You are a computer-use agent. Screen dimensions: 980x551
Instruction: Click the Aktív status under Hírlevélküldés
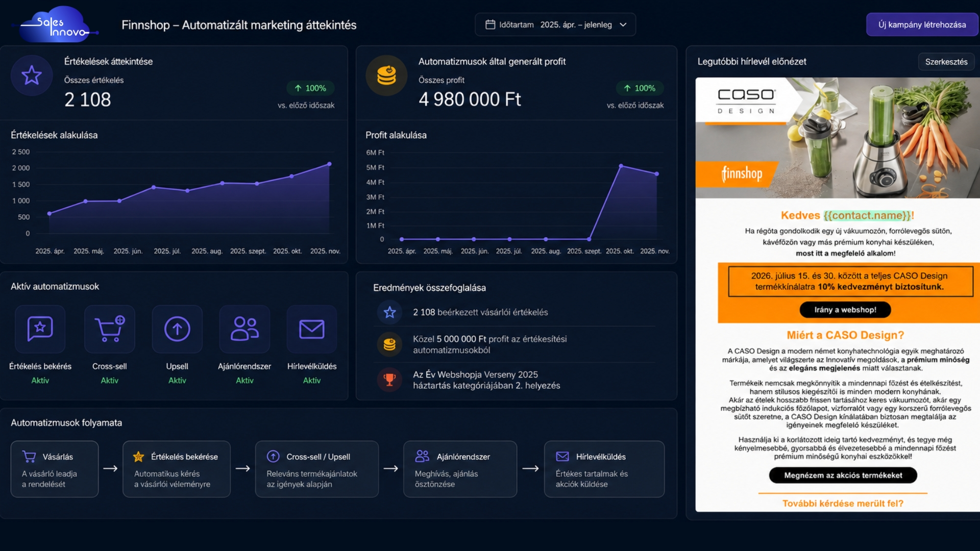pos(312,381)
